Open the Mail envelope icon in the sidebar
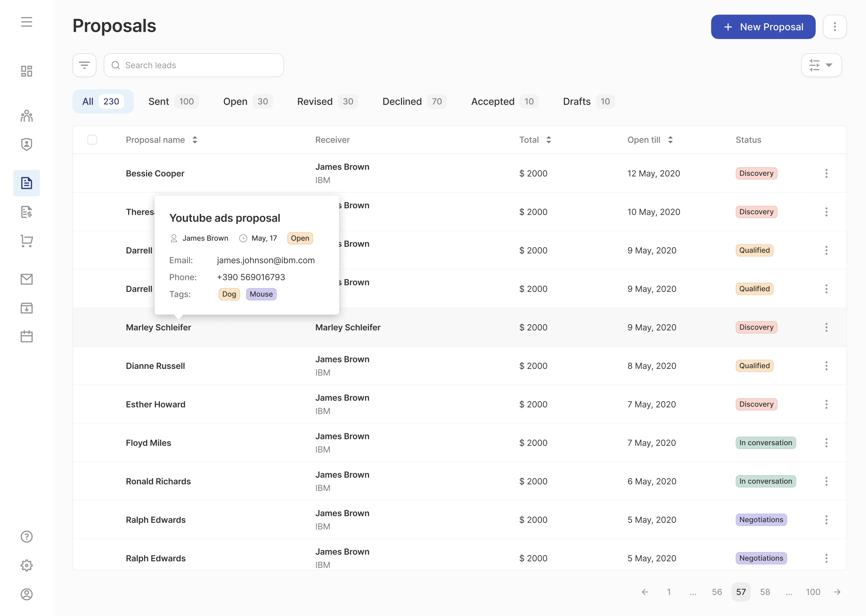Screen dimensions: 866x616 pyautogui.click(x=27, y=279)
